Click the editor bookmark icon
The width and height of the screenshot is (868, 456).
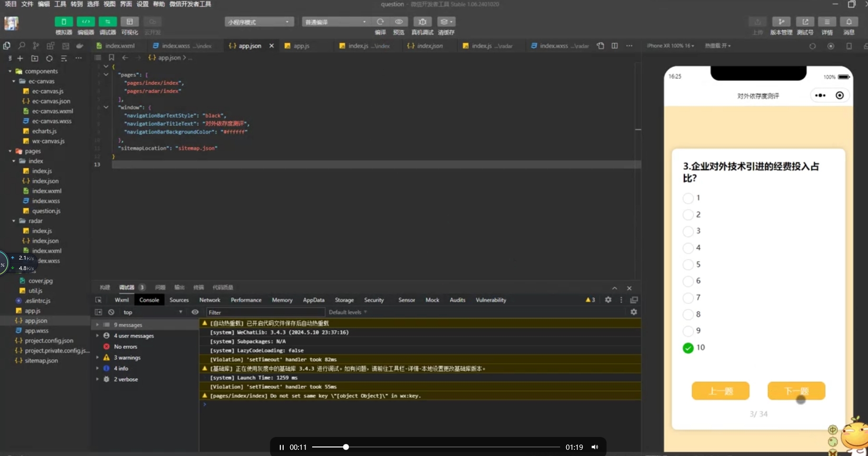[111, 58]
